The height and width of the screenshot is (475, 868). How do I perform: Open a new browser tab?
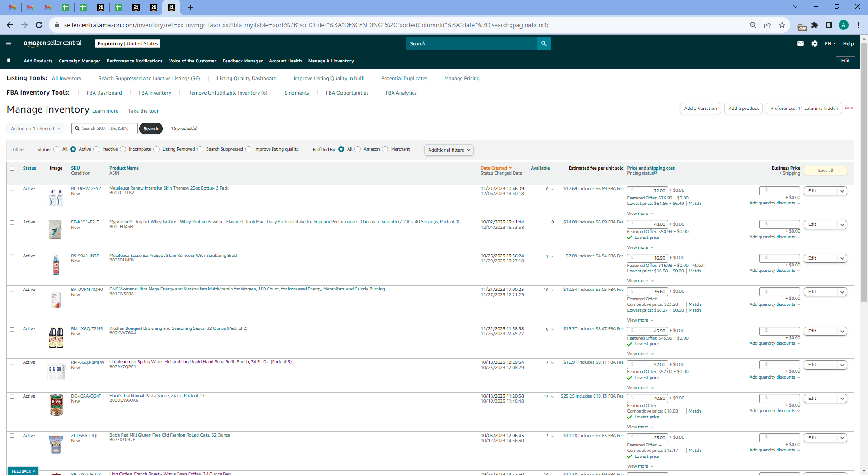[190, 8]
